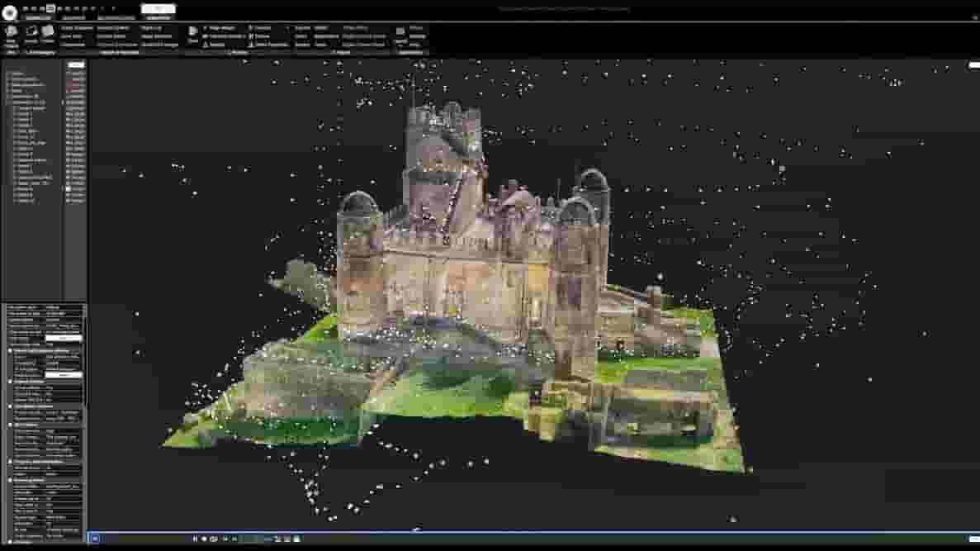Click the white header box atop the tree's value column
This screenshot has width=980, height=551.
point(76,64)
